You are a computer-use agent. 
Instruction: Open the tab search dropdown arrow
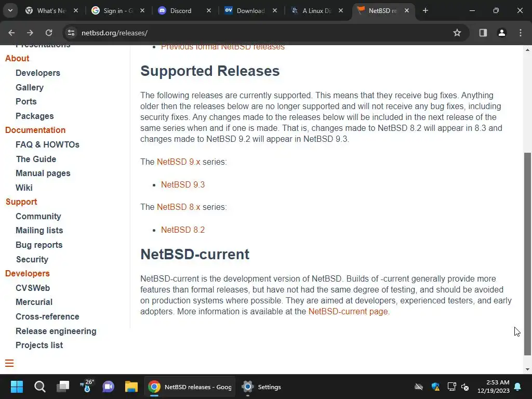[10, 10]
